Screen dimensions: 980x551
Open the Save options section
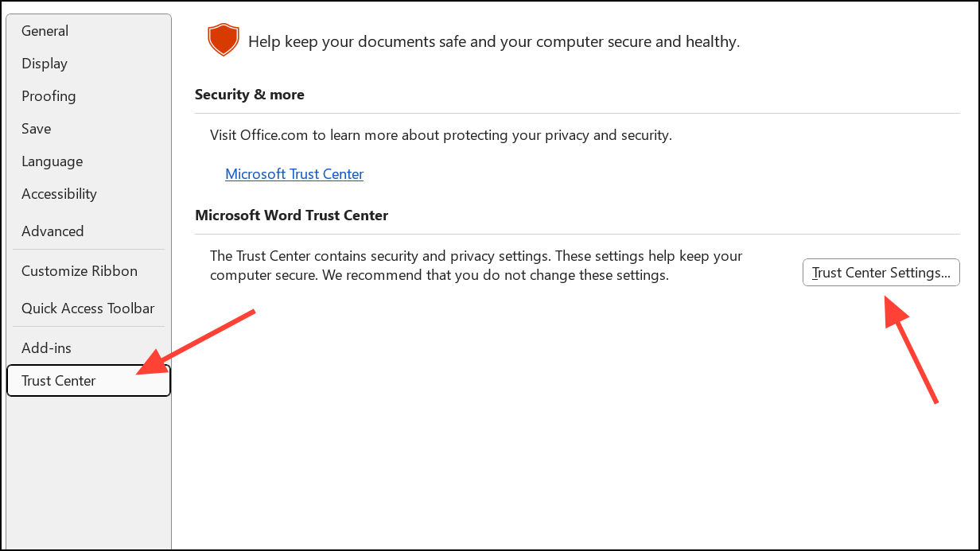click(x=36, y=128)
